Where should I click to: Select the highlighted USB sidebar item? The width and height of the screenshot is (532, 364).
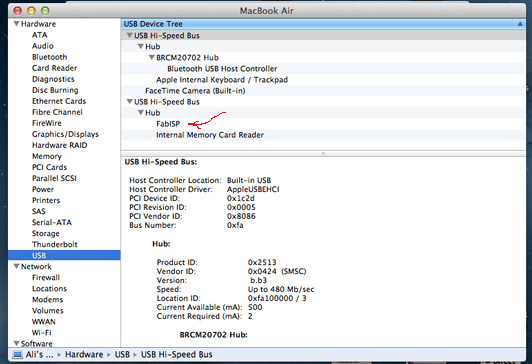(x=64, y=255)
